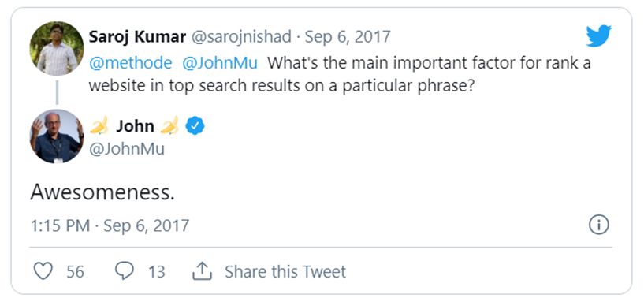Open John's profile avatar photo
The image size is (644, 298).
point(57,136)
